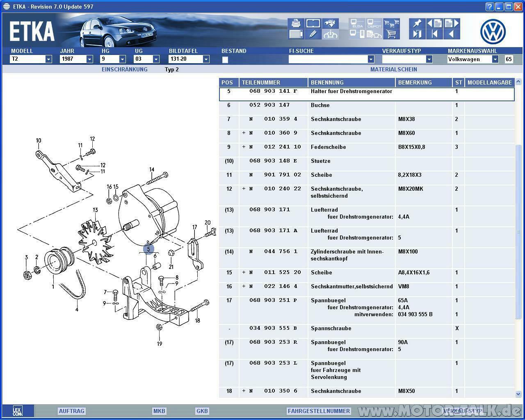Select the Federscheibe B8X15X0,8 row
The image size is (525, 420).
click(x=367, y=150)
